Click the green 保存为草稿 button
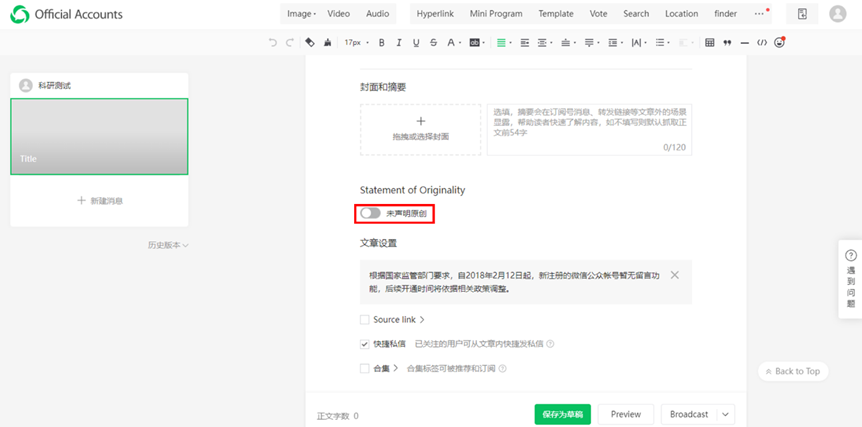The image size is (862, 427). pos(562,414)
